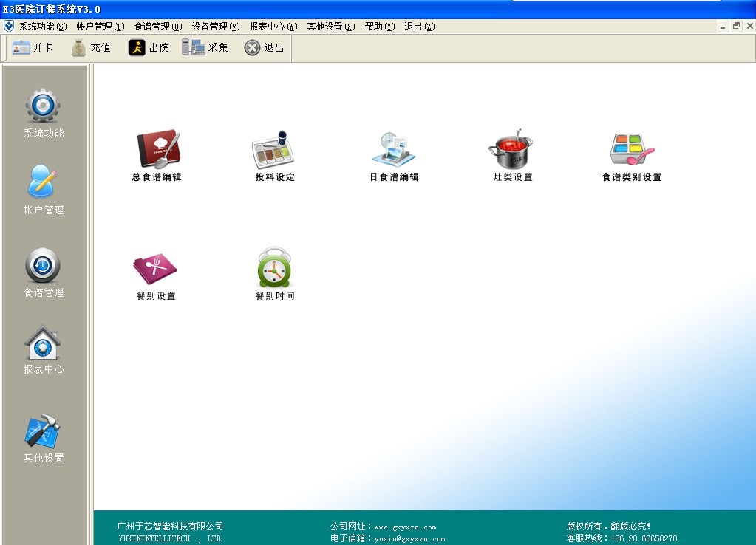Select 系统功能 gear in the sidebar
756x545 pixels.
tap(44, 107)
